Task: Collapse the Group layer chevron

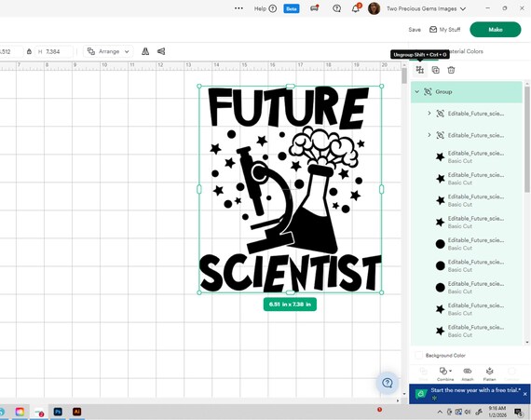Action: coord(417,91)
